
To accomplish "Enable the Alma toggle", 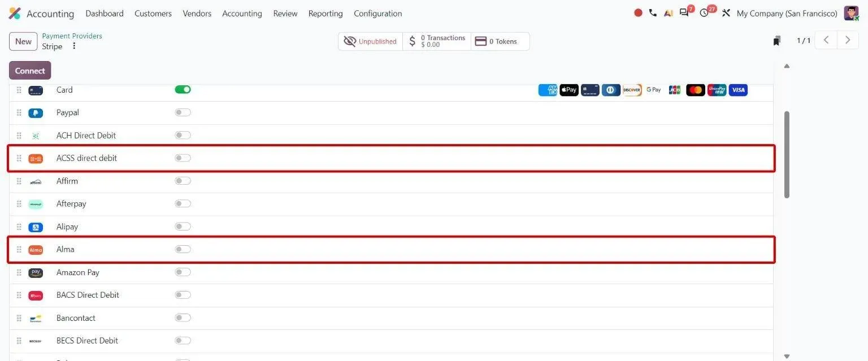I will (183, 249).
